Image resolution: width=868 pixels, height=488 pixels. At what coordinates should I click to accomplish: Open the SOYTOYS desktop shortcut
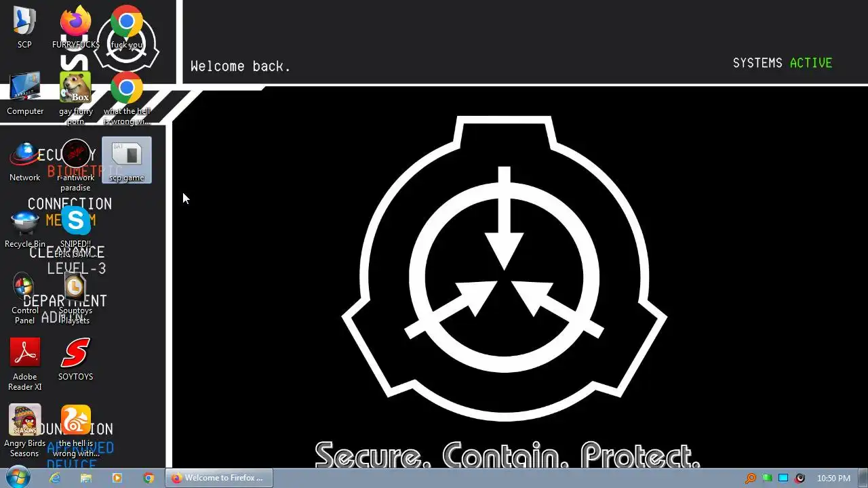[75, 359]
